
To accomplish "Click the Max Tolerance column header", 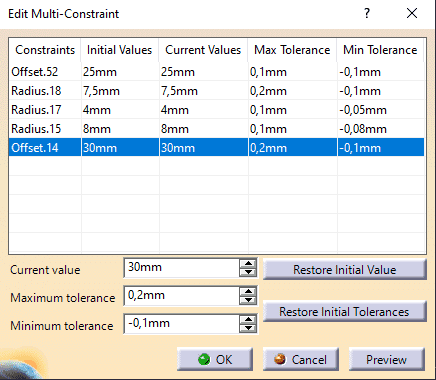I will [x=292, y=50].
